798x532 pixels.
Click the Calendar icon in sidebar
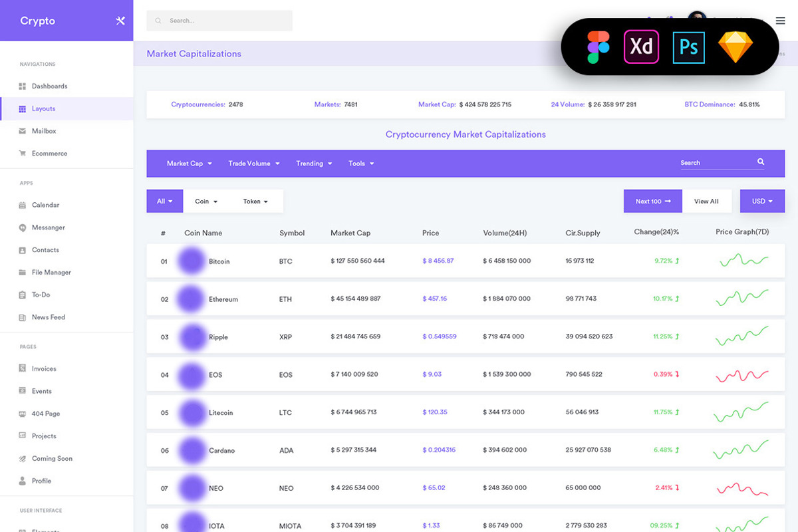pyautogui.click(x=22, y=205)
